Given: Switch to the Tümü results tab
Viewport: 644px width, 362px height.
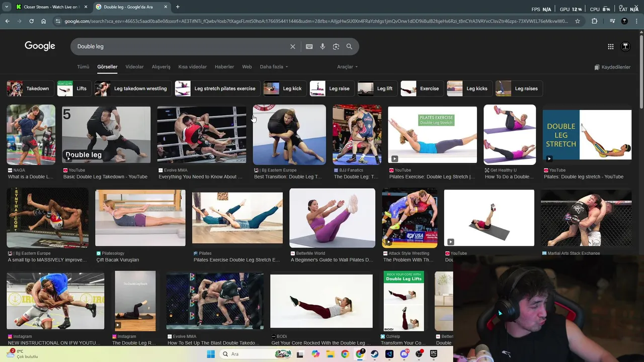Looking at the screenshot, I should coord(83,67).
